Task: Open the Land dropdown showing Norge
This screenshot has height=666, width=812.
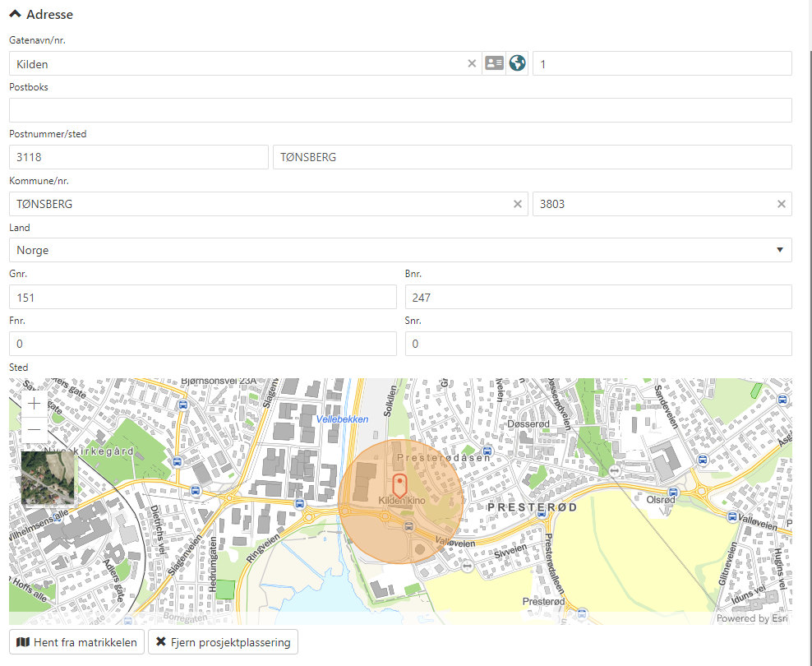Action: click(400, 250)
